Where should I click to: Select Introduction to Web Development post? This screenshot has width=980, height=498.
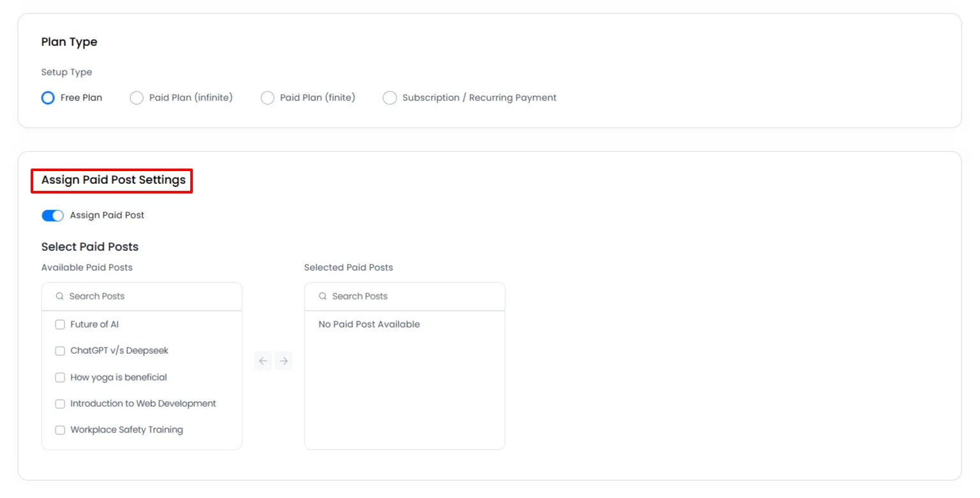point(59,404)
